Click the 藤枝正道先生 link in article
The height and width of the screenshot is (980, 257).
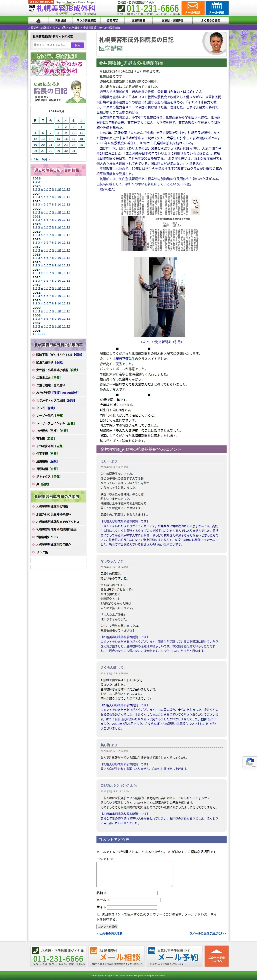click(x=125, y=359)
